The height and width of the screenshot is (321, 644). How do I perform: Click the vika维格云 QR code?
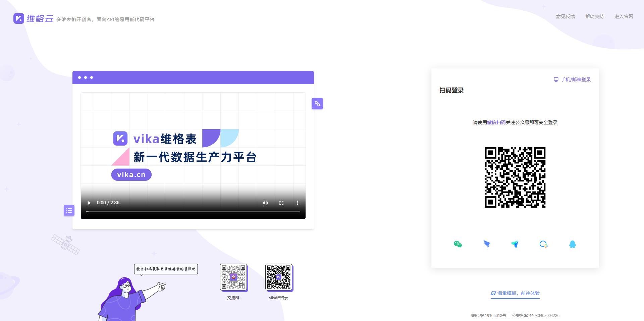(x=279, y=277)
